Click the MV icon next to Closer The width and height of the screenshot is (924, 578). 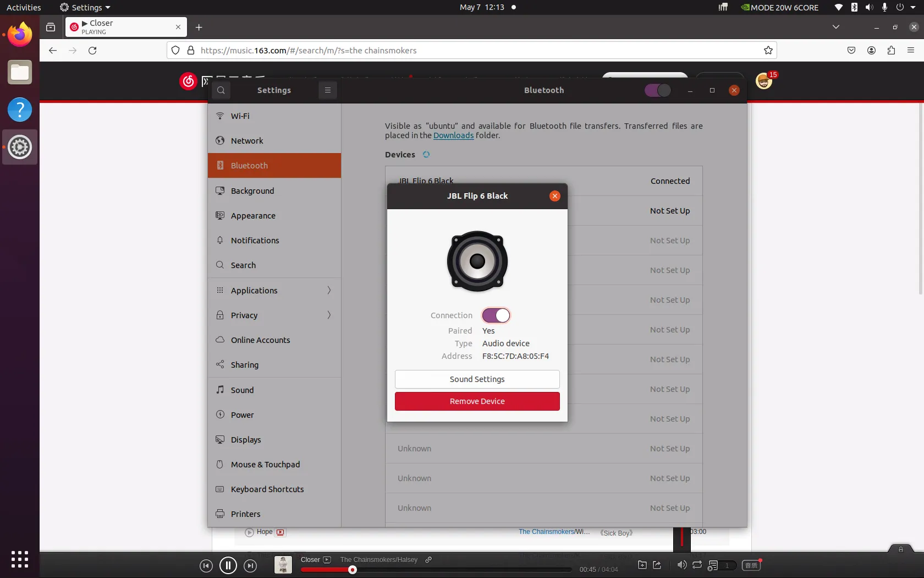click(x=327, y=560)
